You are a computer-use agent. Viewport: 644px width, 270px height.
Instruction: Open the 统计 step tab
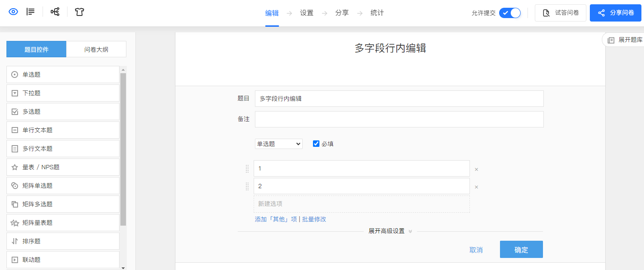tap(377, 13)
